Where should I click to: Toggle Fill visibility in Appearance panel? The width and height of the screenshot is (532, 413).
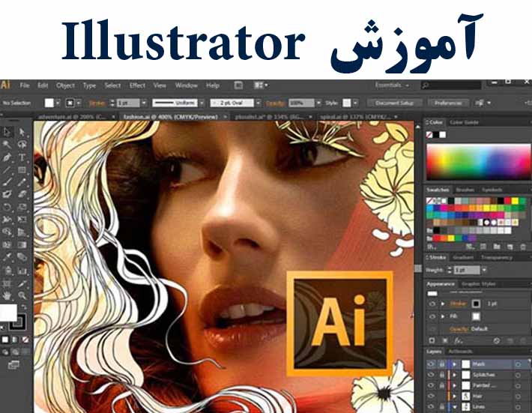pos(432,316)
